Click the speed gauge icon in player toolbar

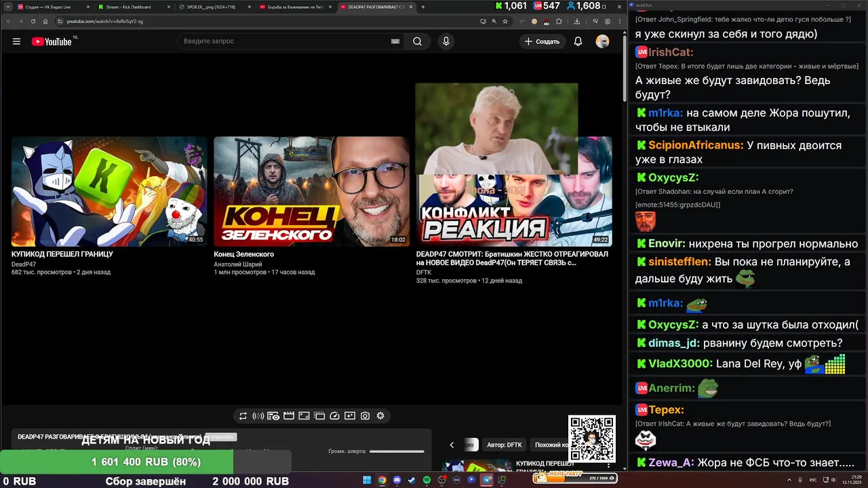click(x=334, y=416)
